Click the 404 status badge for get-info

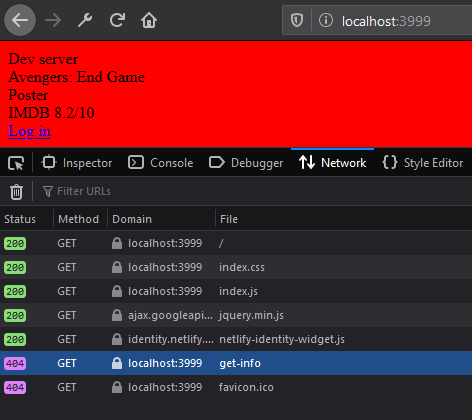(x=15, y=363)
